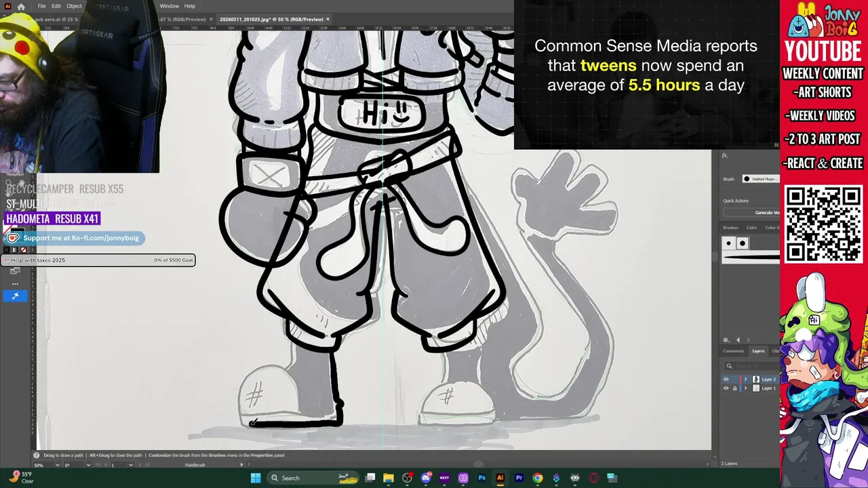Open the NZXT app in taskbar
The height and width of the screenshot is (488, 868).
pos(444,478)
